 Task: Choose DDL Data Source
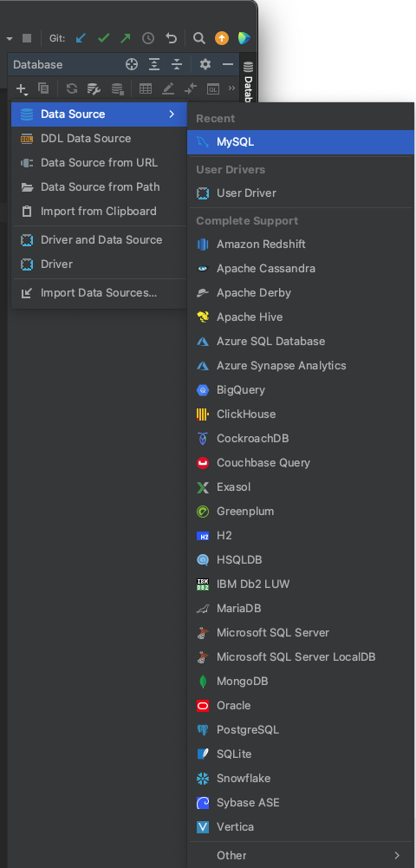[x=99, y=139]
